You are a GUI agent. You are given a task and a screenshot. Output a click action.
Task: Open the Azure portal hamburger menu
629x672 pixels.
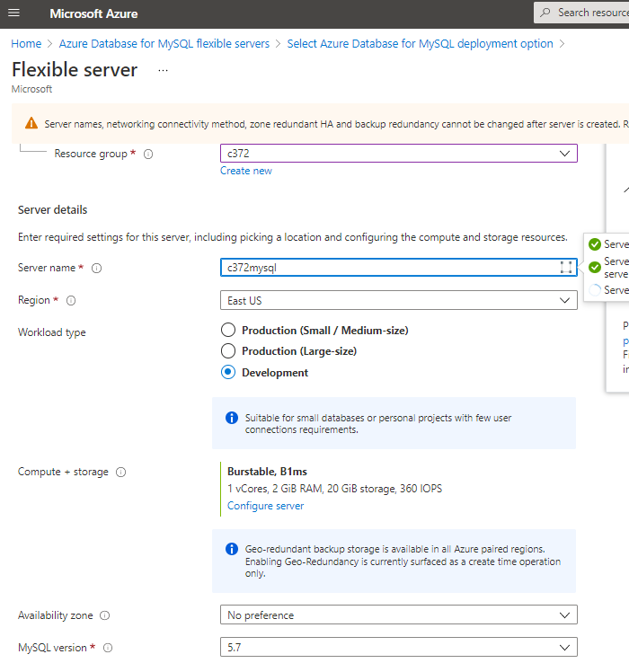(13, 13)
